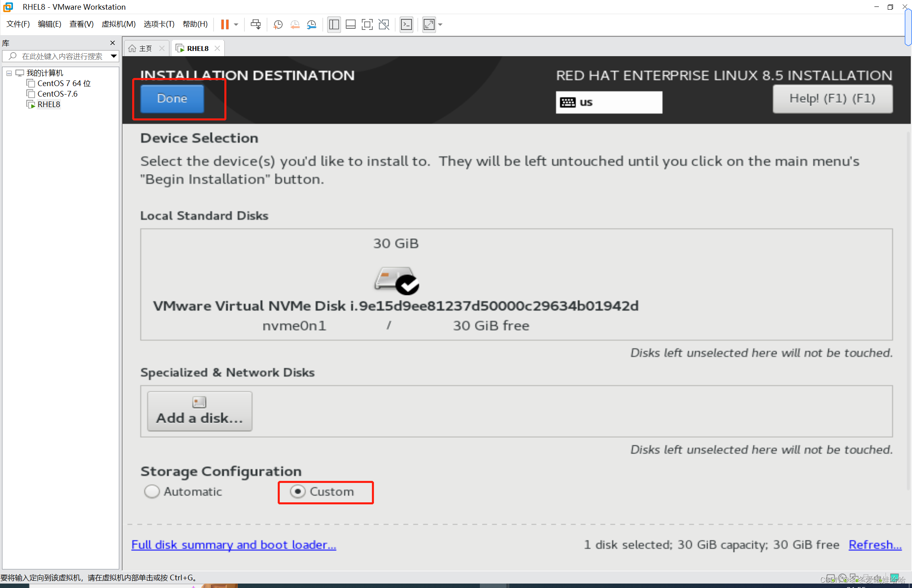Select the CentOS-7.6 VM
Image resolution: width=912 pixels, height=588 pixels.
57,94
